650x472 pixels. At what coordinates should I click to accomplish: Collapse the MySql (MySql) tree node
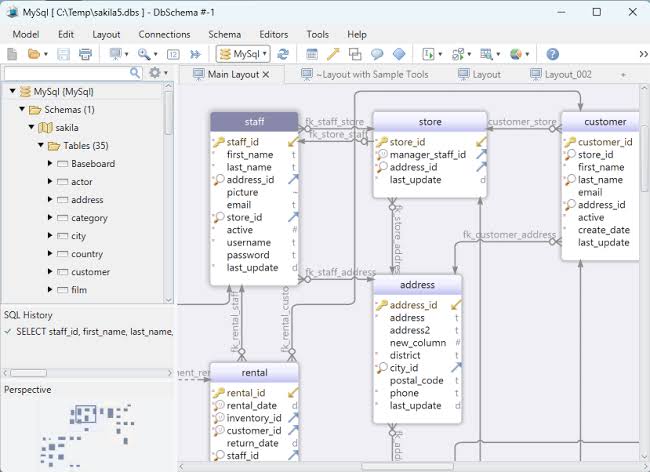[12, 91]
